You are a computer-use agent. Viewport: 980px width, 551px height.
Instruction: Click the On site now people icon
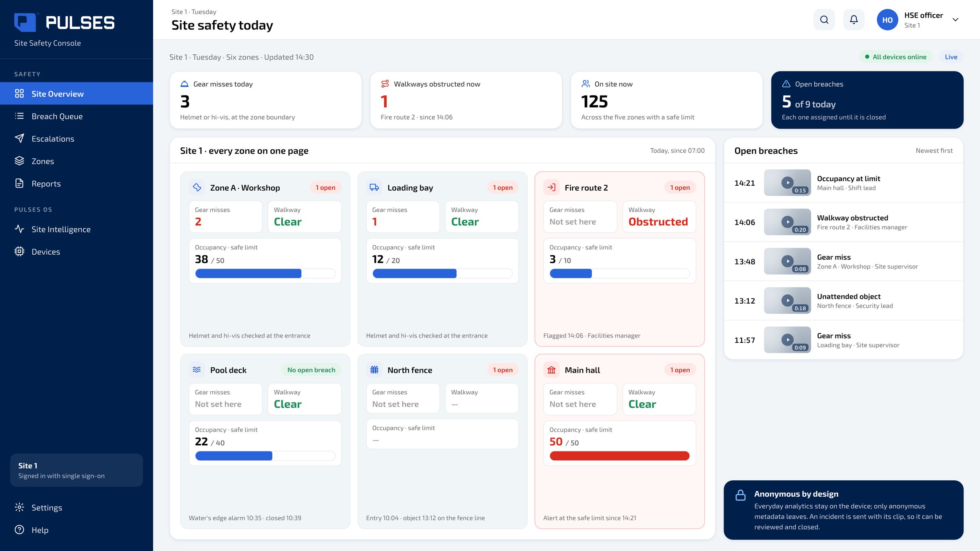click(x=586, y=84)
